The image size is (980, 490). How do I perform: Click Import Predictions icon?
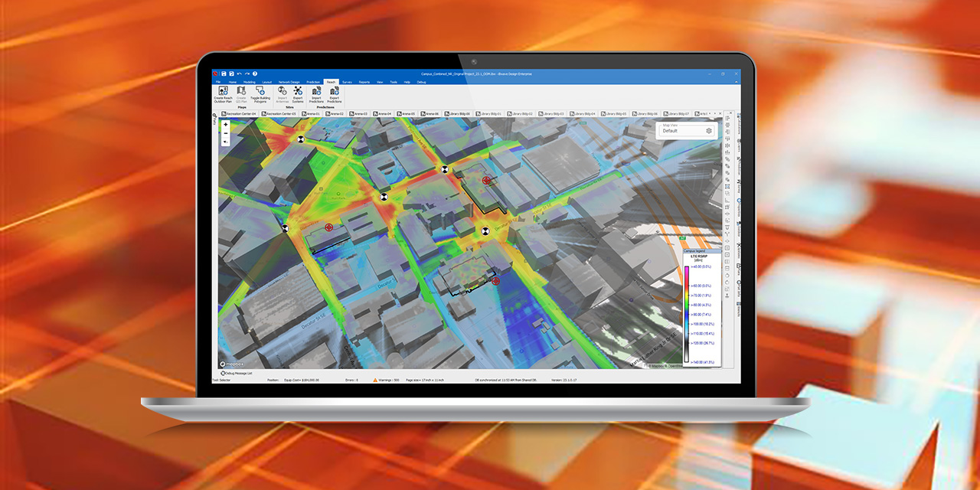[316, 92]
